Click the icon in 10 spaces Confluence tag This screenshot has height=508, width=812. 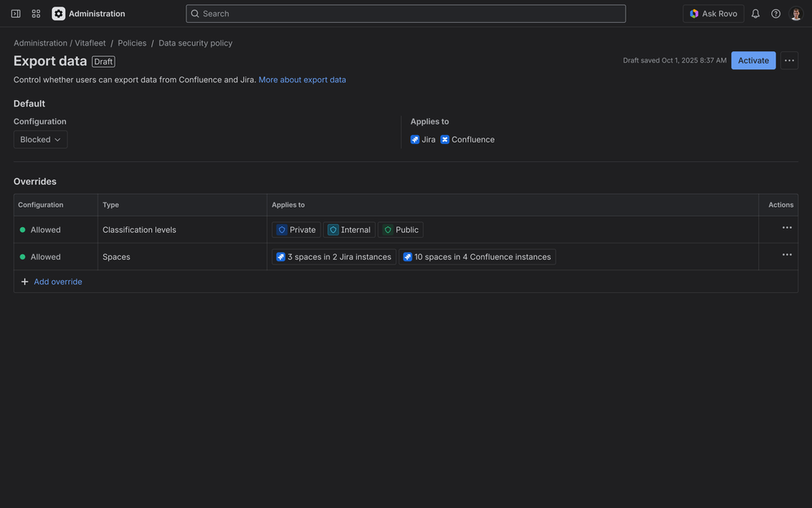(x=408, y=257)
